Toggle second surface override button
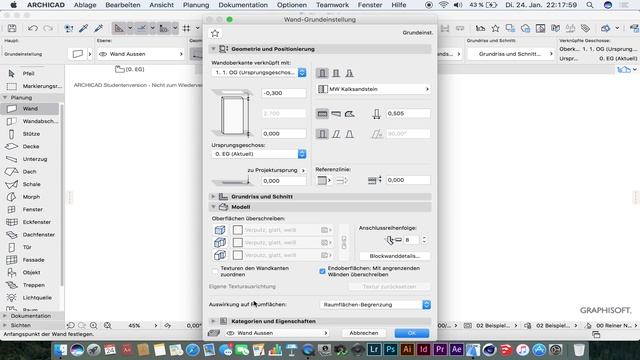The height and width of the screenshot is (360, 640). tap(220, 243)
